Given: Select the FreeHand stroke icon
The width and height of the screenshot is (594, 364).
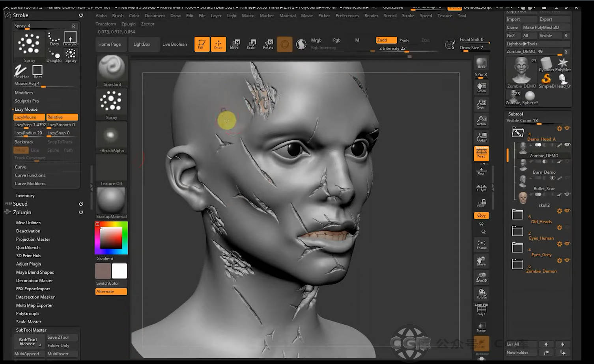Looking at the screenshot, I should (21, 71).
